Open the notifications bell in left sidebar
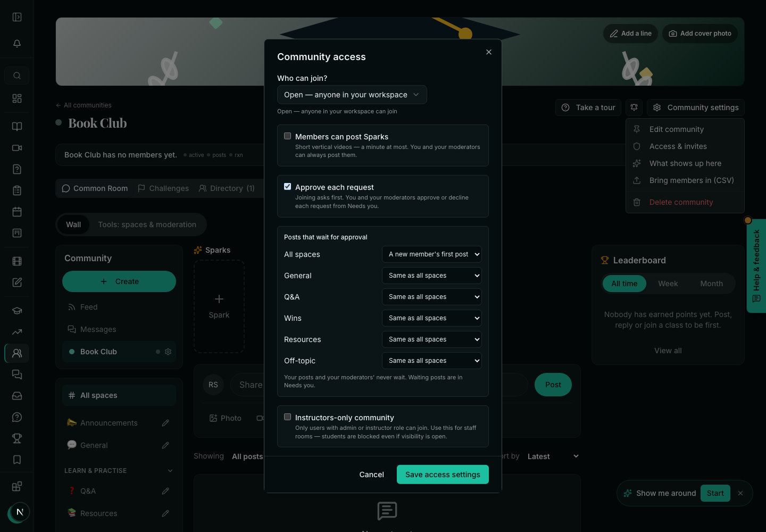 click(x=17, y=44)
